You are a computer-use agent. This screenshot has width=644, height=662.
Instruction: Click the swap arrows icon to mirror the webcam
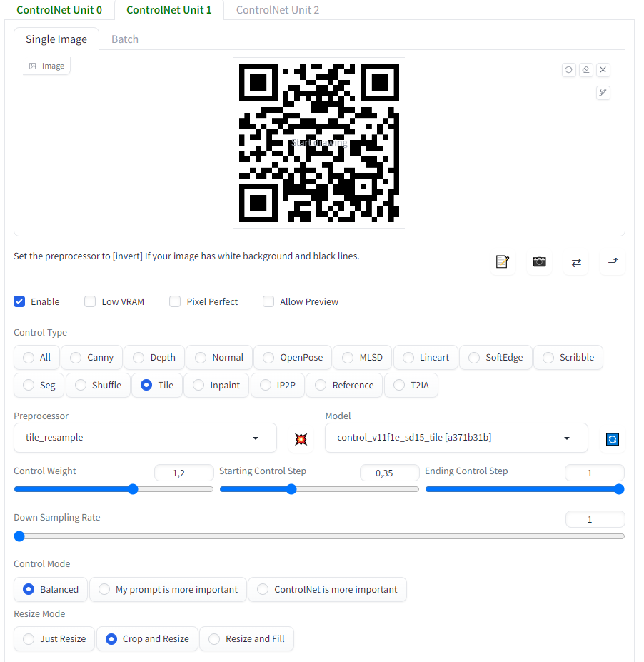(x=576, y=262)
